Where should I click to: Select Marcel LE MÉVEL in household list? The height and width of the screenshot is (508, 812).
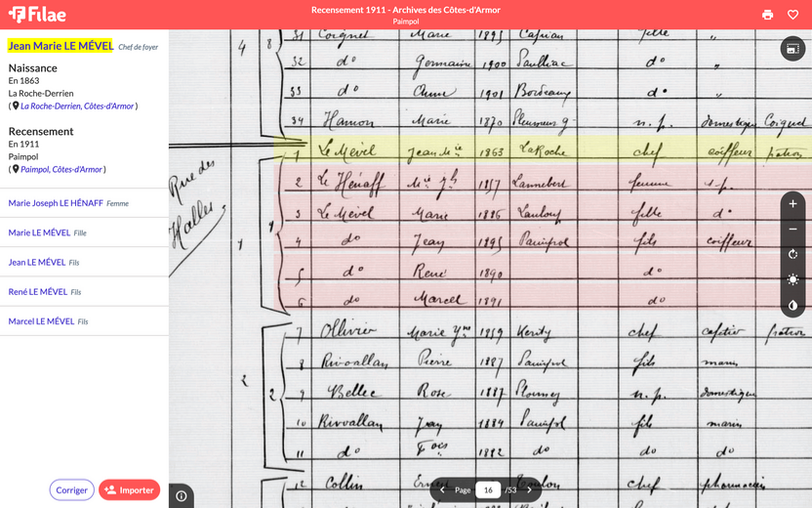[41, 321]
